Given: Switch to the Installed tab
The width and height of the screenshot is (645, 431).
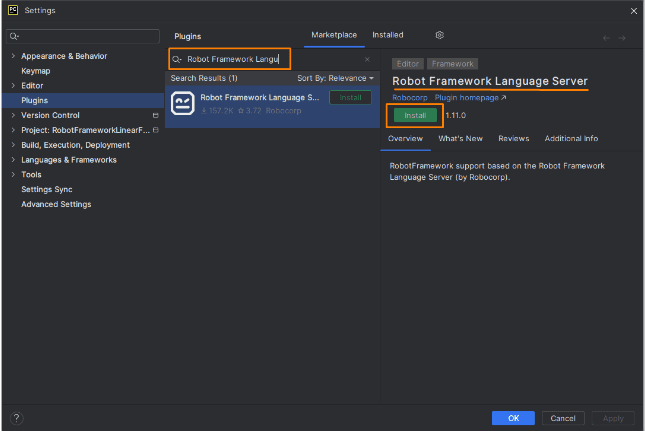Looking at the screenshot, I should (x=387, y=35).
